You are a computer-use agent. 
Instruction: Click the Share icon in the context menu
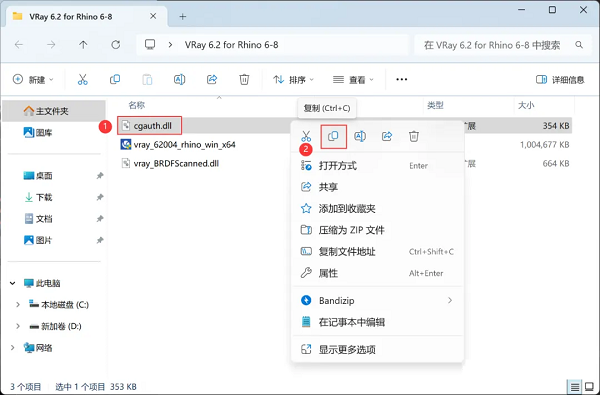(x=387, y=136)
